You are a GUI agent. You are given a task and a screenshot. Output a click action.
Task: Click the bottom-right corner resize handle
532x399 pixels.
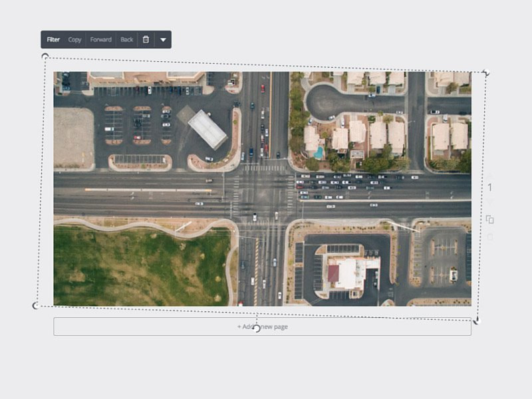475,321
